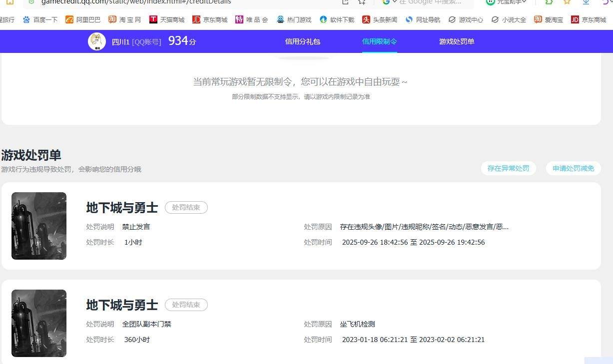
Task: Click the note 部分限制数据不支持显示
Action: pyautogui.click(x=301, y=97)
